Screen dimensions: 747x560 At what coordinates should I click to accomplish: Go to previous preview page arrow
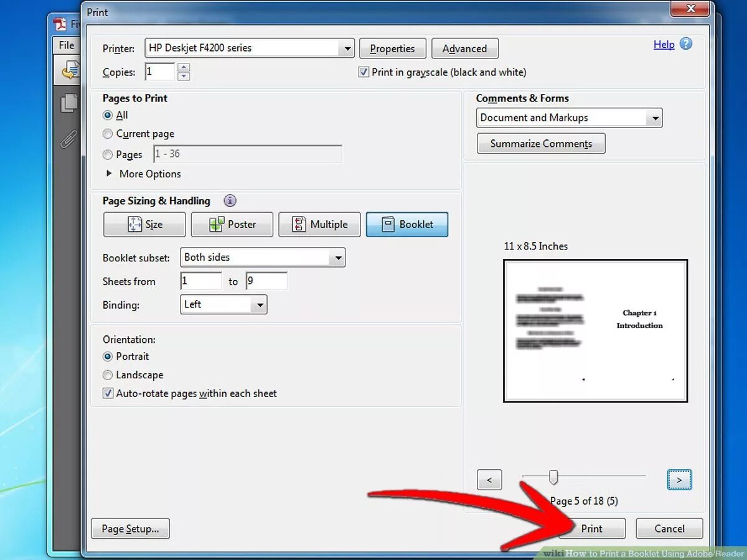click(x=489, y=480)
